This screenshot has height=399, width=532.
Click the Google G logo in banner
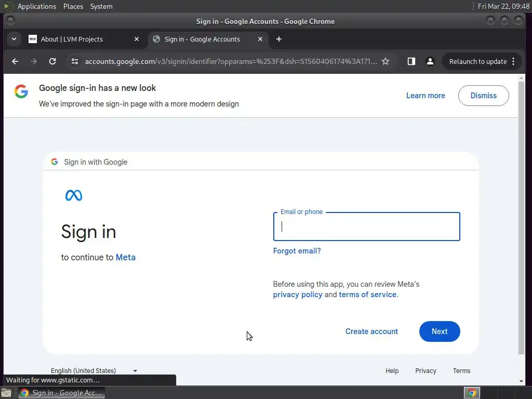21,91
